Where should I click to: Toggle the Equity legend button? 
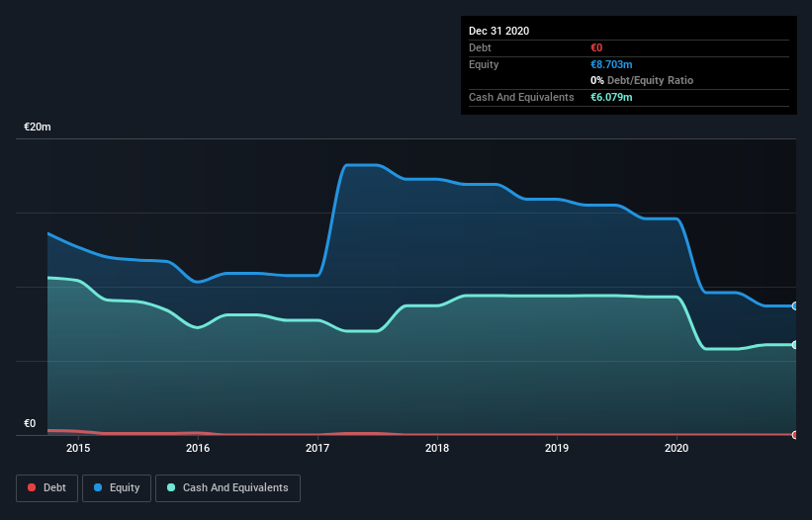117,488
